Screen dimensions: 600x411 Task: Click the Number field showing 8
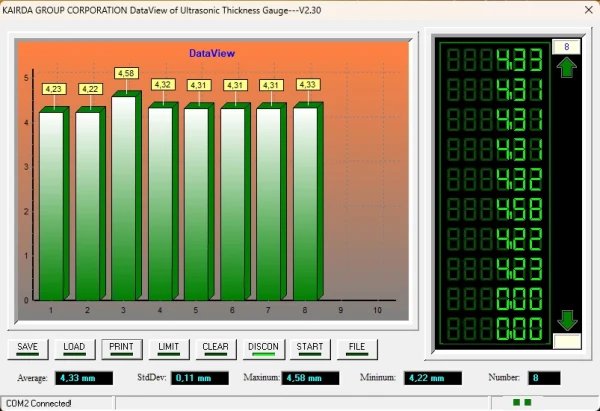(x=544, y=378)
